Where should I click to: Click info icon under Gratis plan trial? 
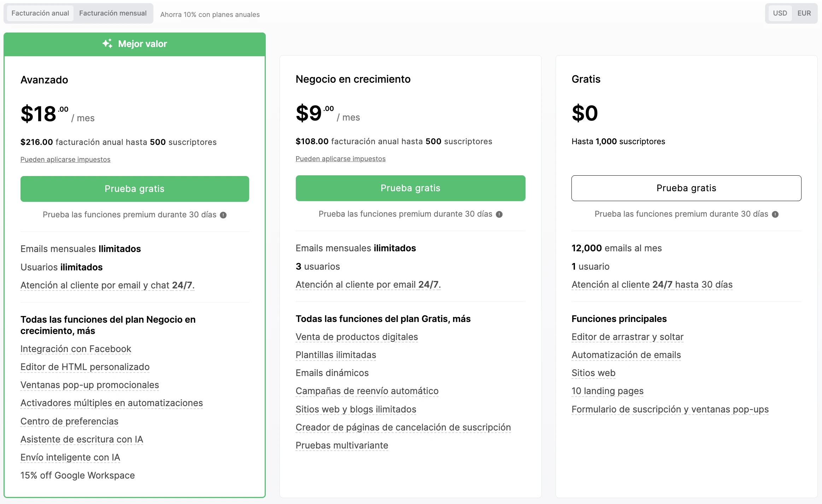point(775,214)
